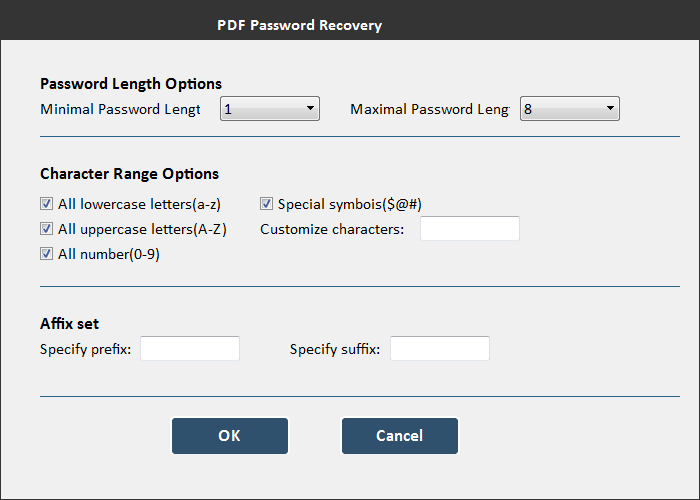Click the Customize characters input field
The image size is (700, 500).
click(470, 229)
